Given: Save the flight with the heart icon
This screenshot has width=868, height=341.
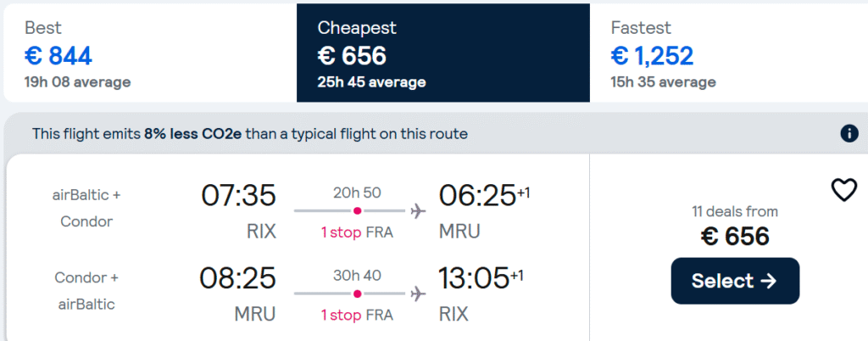Looking at the screenshot, I should tap(844, 190).
